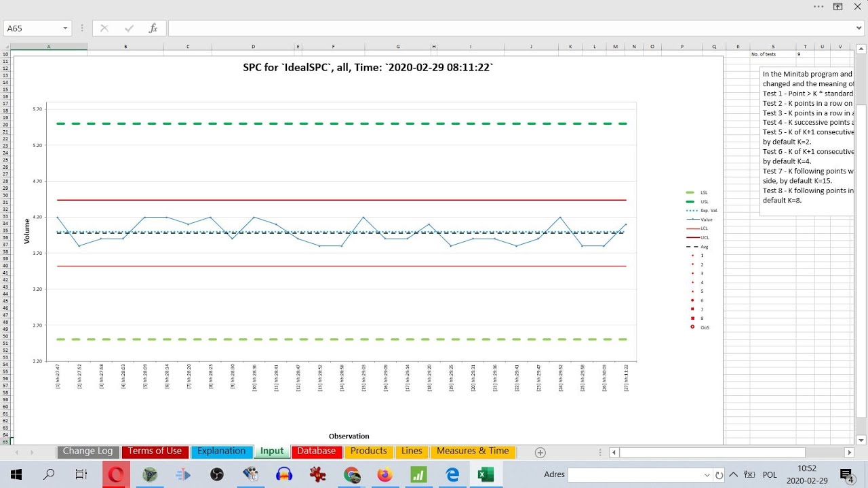Image resolution: width=868 pixels, height=488 pixels.
Task: Switch to Measures & Time tab
Action: click(x=473, y=451)
